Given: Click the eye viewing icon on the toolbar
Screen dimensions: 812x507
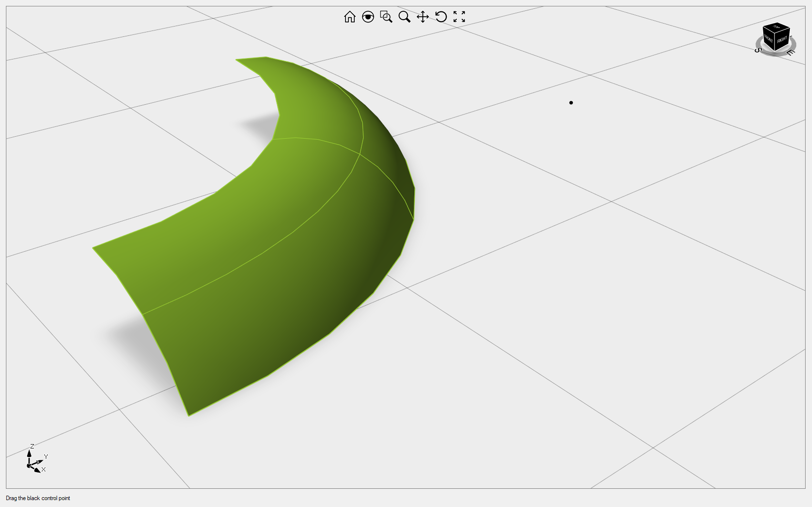Looking at the screenshot, I should (x=368, y=17).
